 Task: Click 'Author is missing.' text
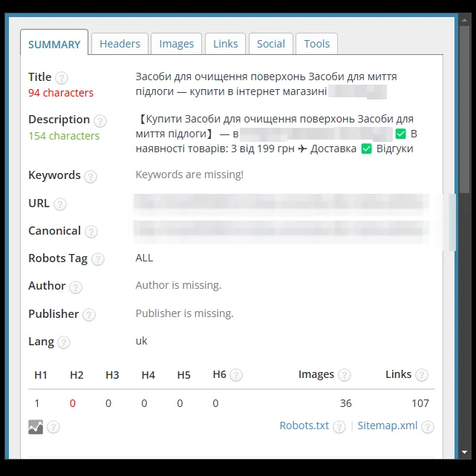178,285
